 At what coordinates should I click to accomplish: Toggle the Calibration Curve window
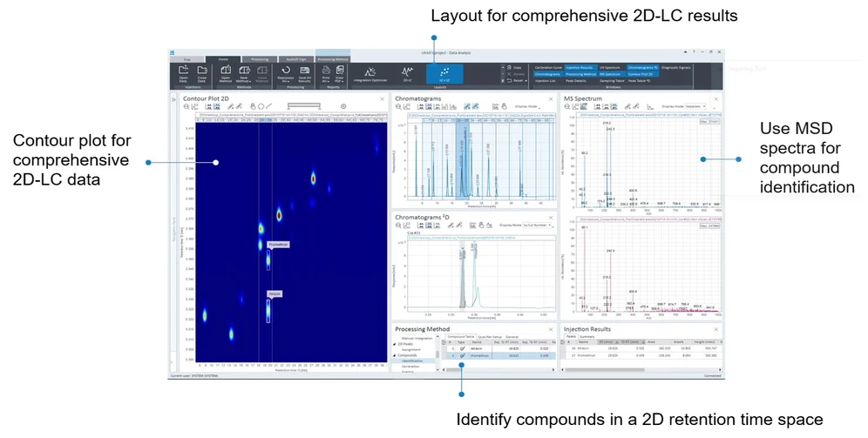point(548,67)
